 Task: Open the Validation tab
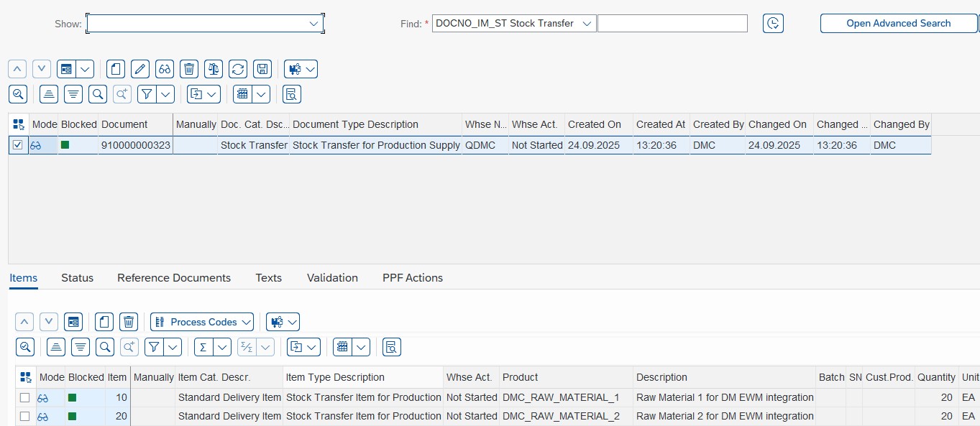(332, 277)
